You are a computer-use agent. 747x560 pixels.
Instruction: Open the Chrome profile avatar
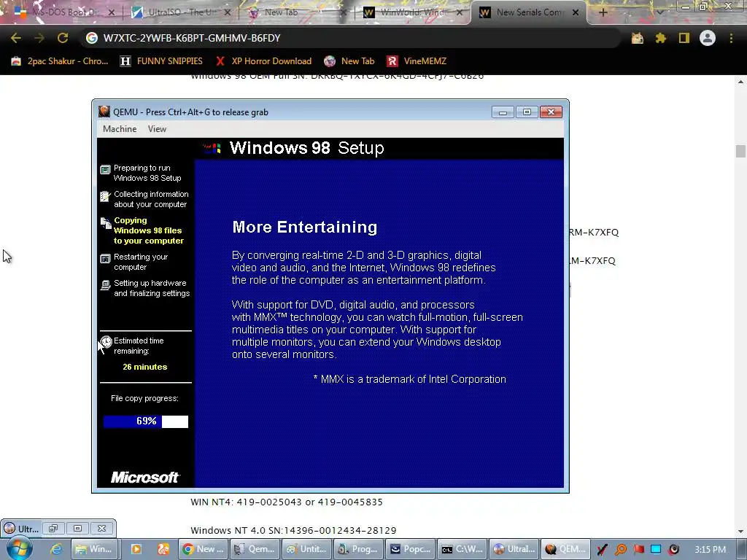(708, 38)
